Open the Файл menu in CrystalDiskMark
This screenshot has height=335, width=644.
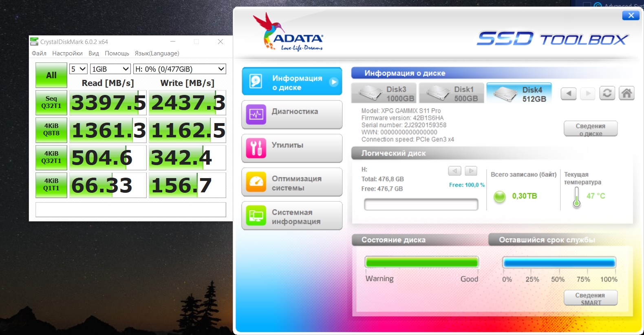39,53
